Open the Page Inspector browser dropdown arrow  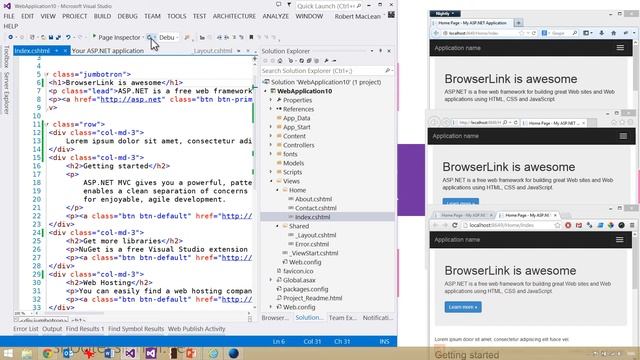(142, 37)
